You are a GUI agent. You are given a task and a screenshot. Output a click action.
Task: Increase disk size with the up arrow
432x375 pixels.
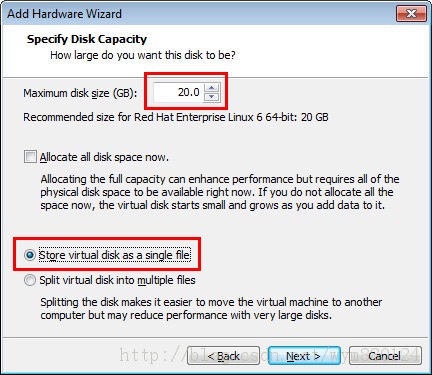(x=211, y=88)
